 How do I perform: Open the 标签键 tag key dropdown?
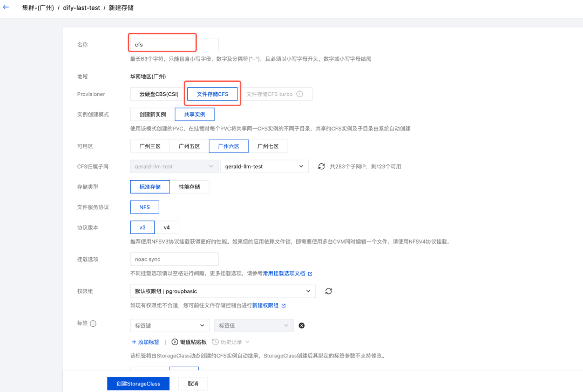tap(170, 325)
